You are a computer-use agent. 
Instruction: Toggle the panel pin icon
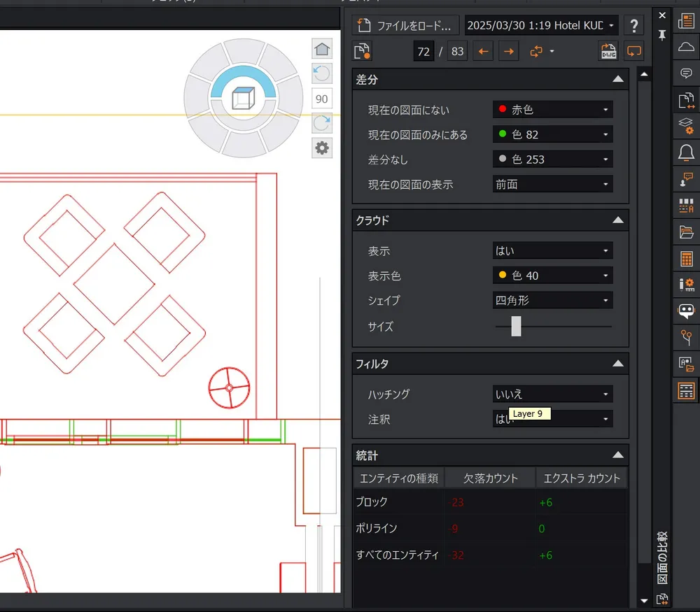click(x=662, y=35)
